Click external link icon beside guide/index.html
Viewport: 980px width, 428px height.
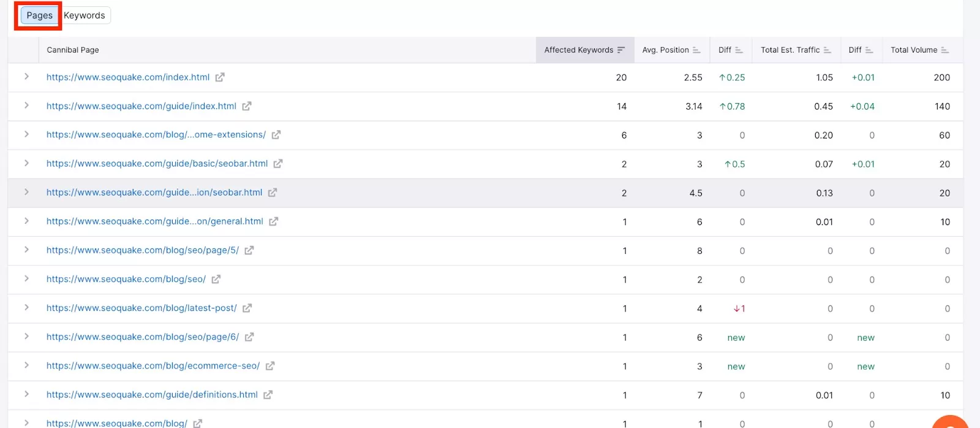(x=247, y=106)
